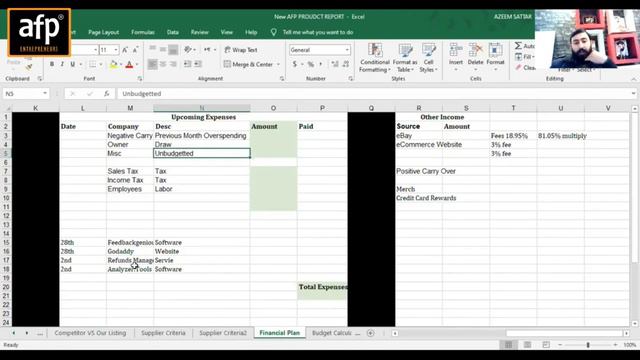Click Decrease Decimal icon
Screen dimensions: 640x360
click(346, 64)
